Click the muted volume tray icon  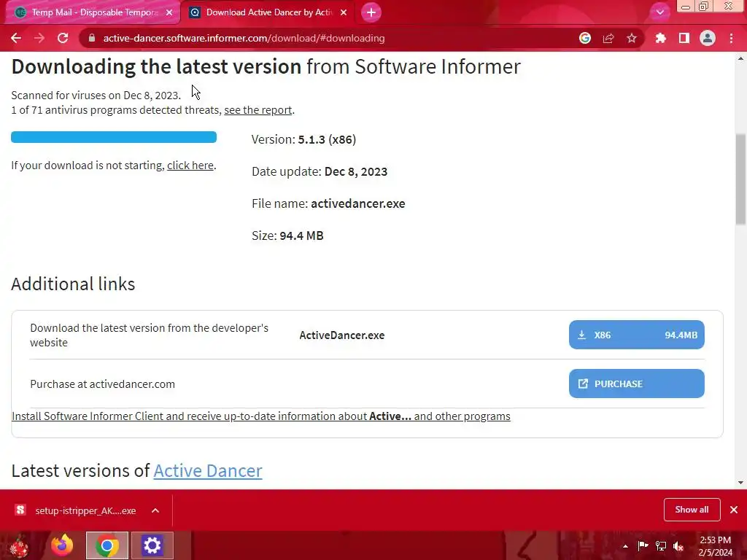pos(678,545)
